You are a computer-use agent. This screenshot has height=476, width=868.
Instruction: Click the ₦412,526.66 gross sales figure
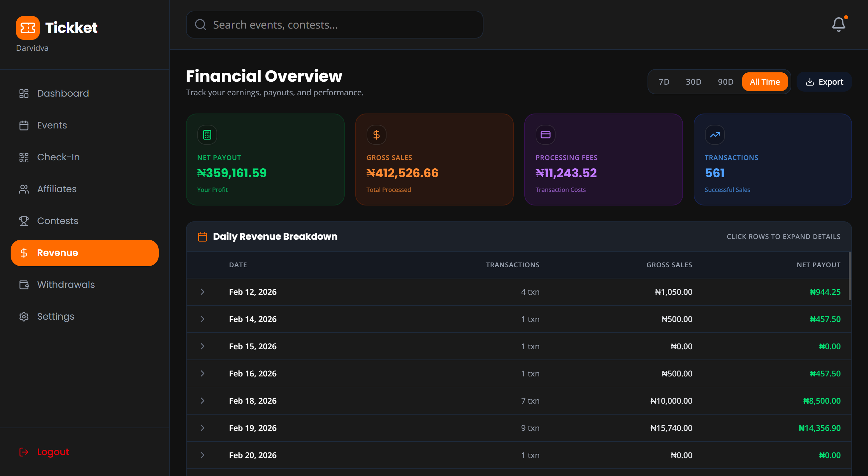click(402, 173)
